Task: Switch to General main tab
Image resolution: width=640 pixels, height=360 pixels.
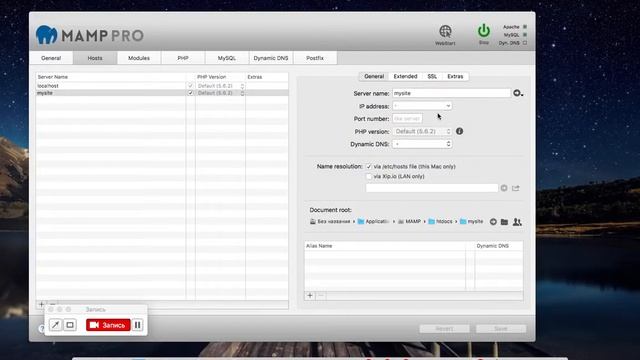Action: coord(51,58)
